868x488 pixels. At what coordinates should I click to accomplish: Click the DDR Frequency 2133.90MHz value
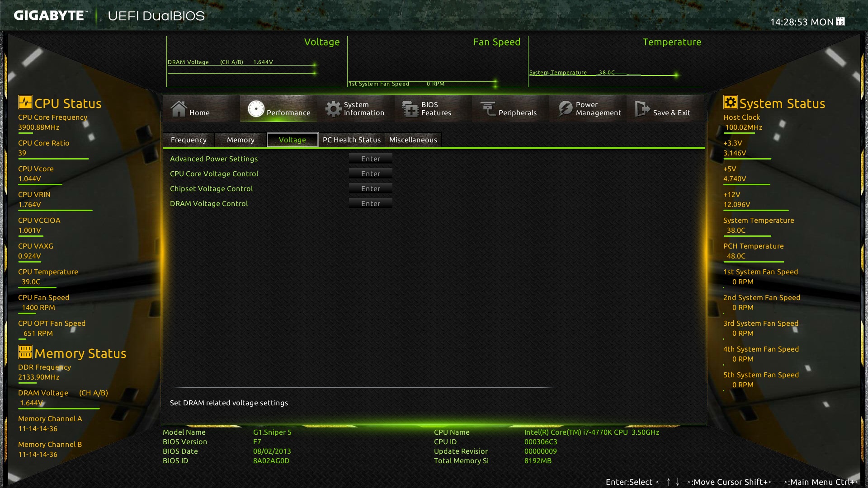[39, 377]
